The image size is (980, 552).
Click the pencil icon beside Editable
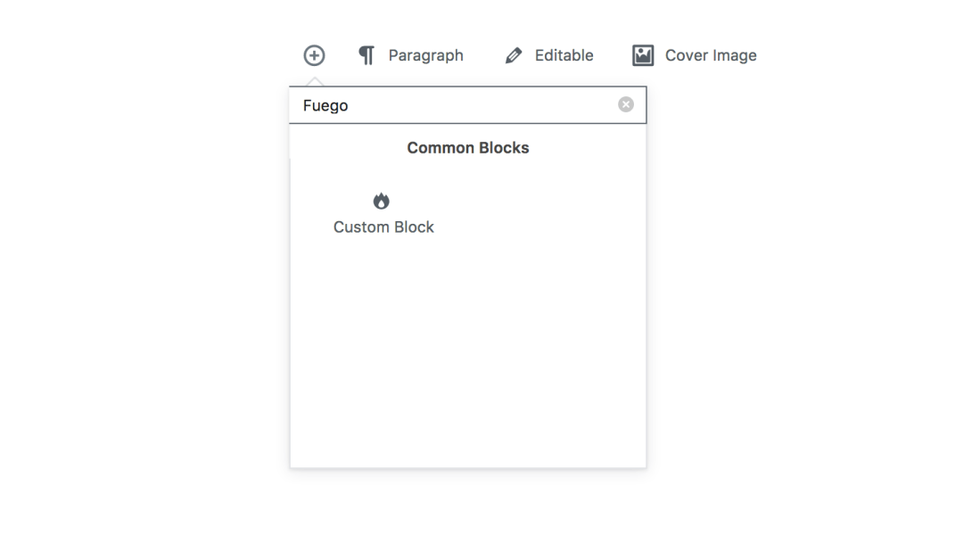pyautogui.click(x=514, y=54)
